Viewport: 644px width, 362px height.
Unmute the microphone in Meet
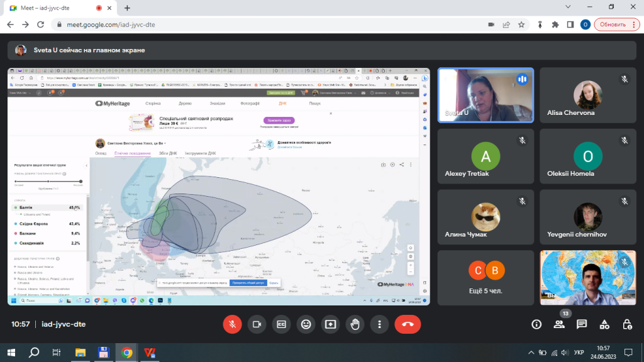click(232, 324)
